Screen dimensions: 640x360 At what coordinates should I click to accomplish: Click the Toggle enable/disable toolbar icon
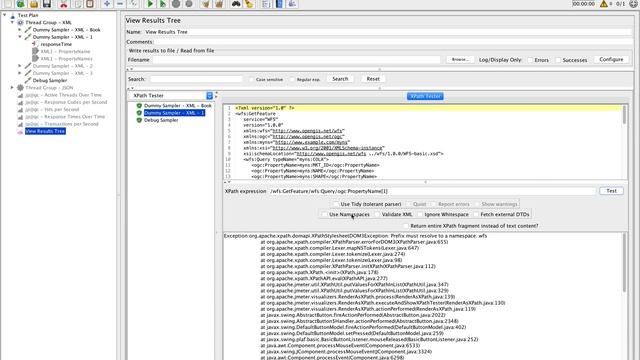pyautogui.click(x=133, y=4)
